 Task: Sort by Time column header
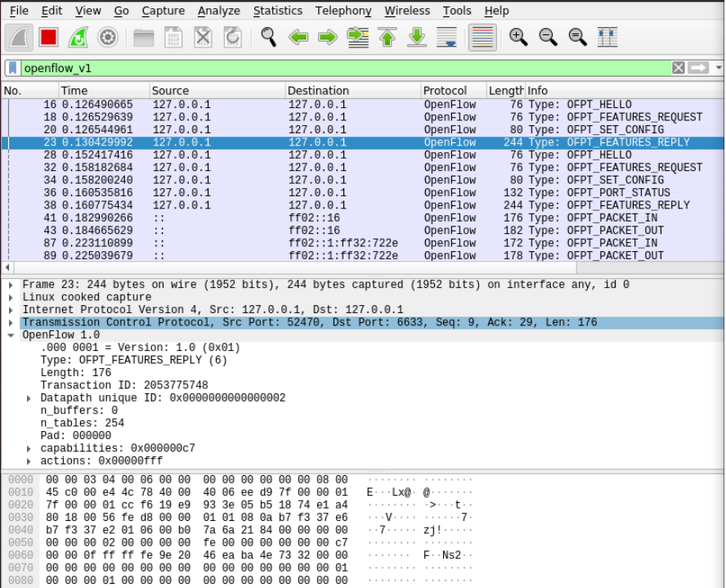pos(104,91)
